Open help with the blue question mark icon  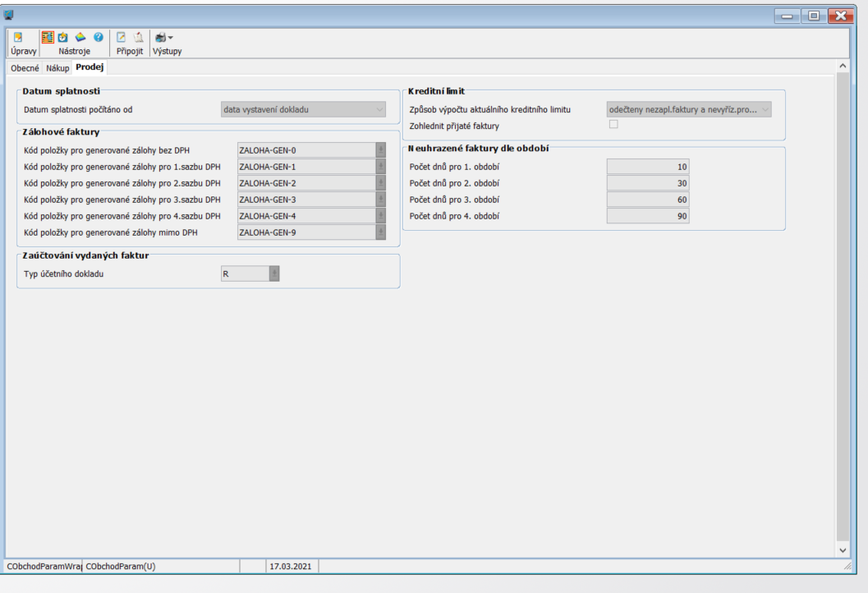[99, 38]
